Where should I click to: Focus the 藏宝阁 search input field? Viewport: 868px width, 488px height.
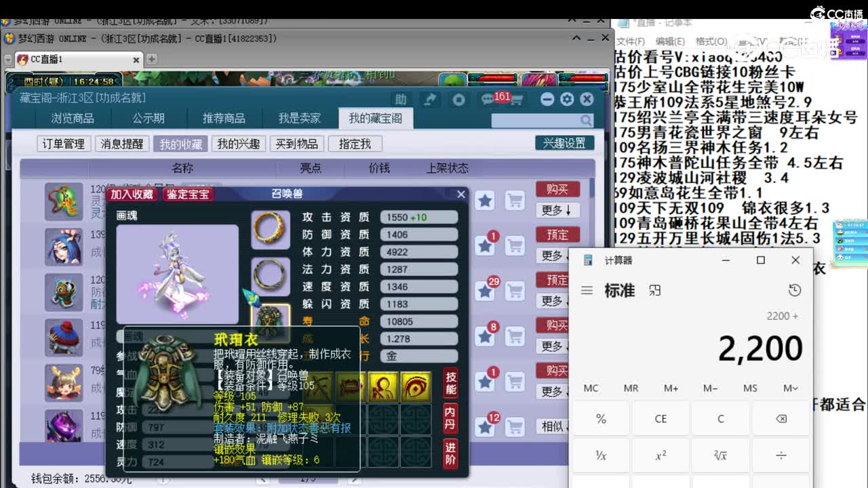click(534, 120)
